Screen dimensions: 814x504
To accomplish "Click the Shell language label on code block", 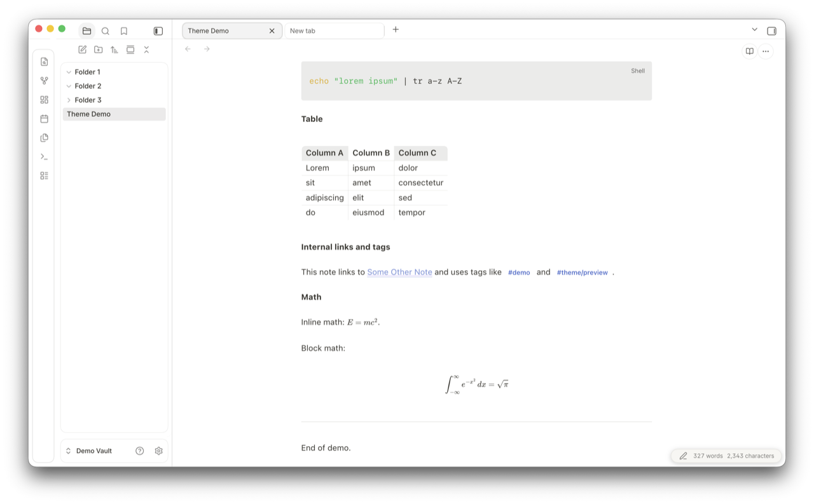I will pos(638,71).
